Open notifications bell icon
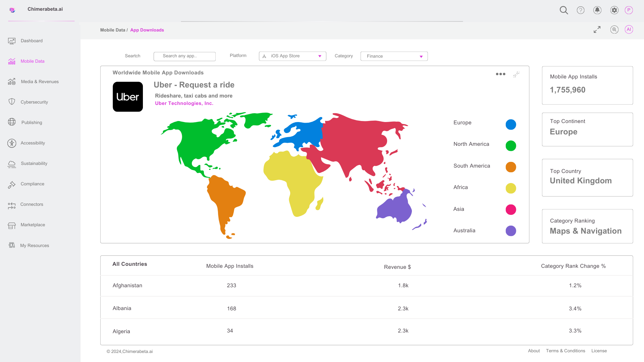Viewport: 644px width, 362px height. point(597,10)
